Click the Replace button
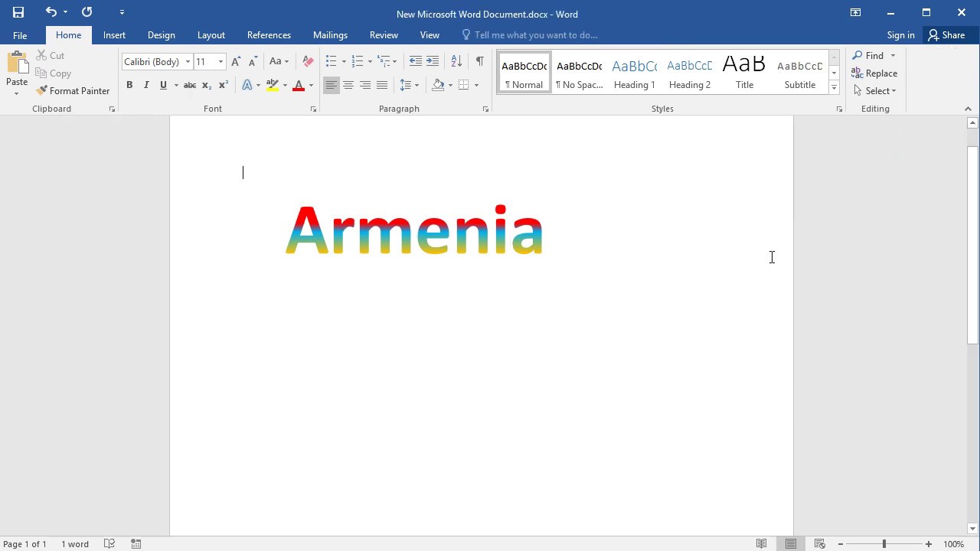Screen dimensions: 980x551 point(874,73)
